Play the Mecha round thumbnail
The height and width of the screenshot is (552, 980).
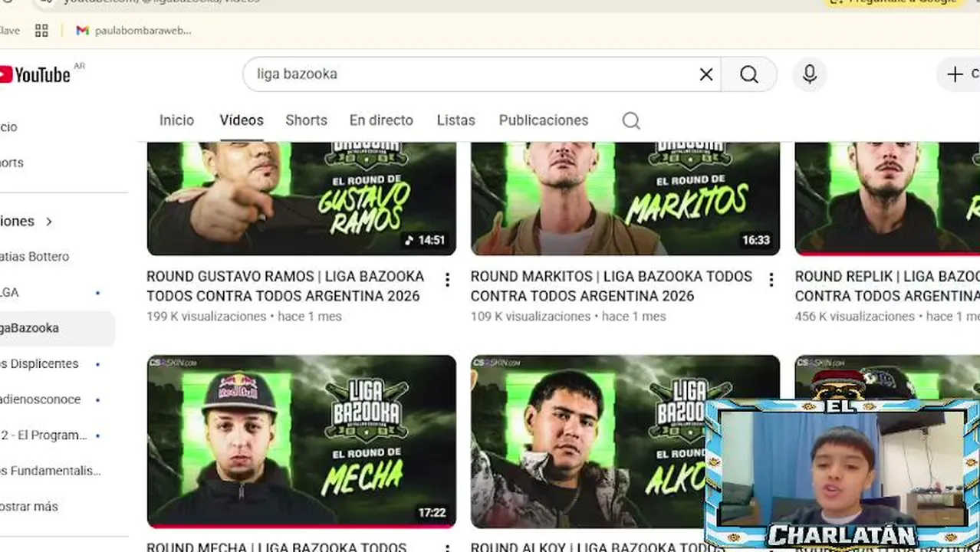click(301, 442)
